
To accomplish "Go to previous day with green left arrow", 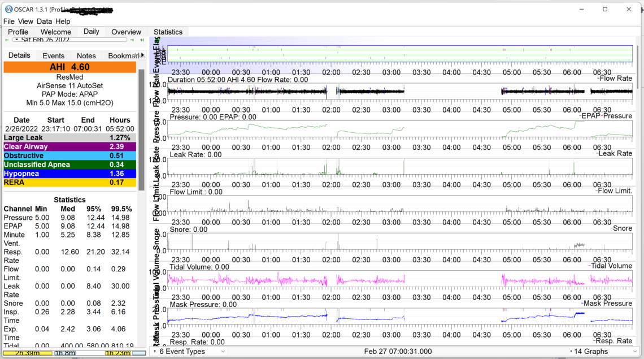I will pyautogui.click(x=7, y=40).
